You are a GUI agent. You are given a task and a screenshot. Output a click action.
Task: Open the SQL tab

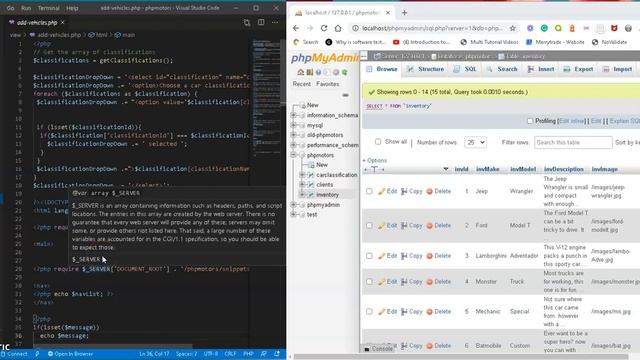465,69
